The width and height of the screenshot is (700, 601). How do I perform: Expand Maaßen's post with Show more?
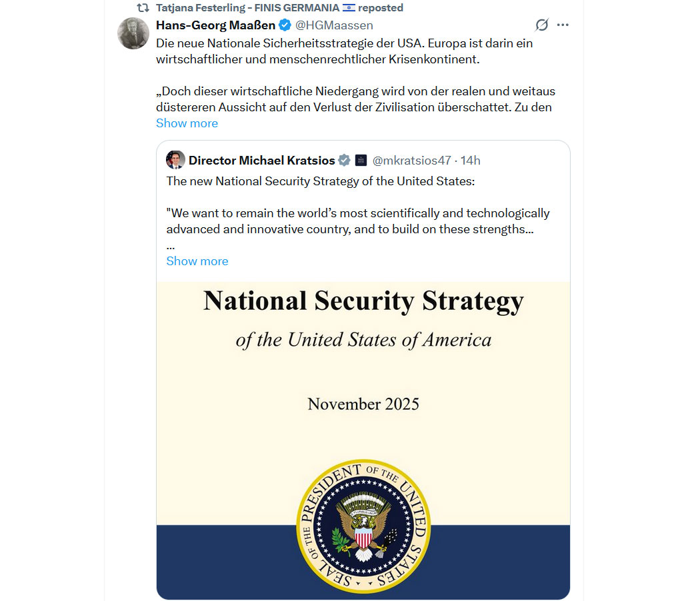187,123
